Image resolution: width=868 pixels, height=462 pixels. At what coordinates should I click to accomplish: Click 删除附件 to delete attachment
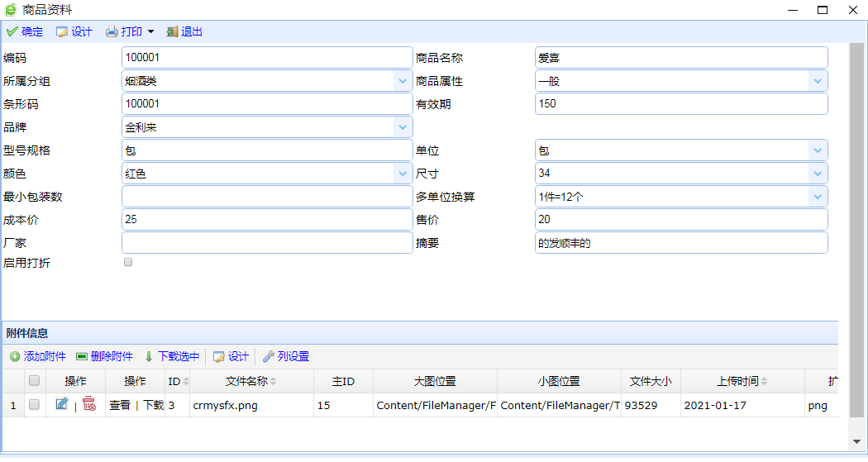104,356
